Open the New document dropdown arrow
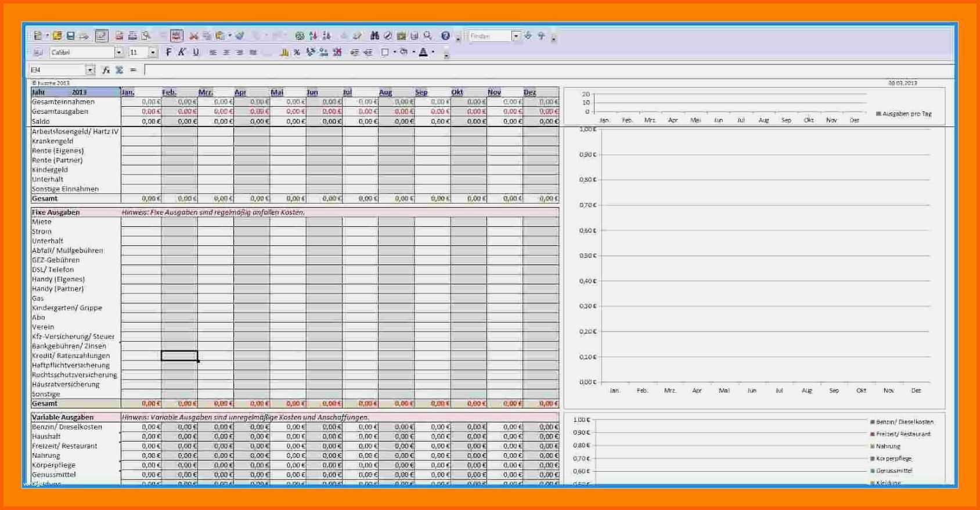Screen dimensions: 980x510 click(x=47, y=36)
